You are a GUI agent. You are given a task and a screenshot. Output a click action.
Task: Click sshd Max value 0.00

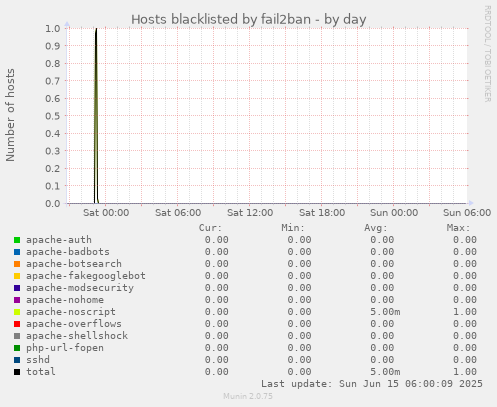465,360
